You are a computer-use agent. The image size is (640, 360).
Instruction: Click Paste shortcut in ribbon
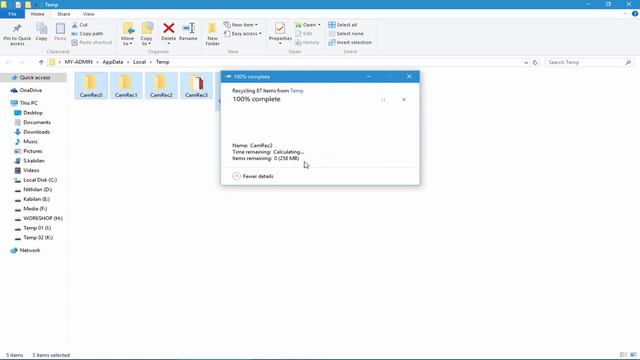click(x=91, y=42)
